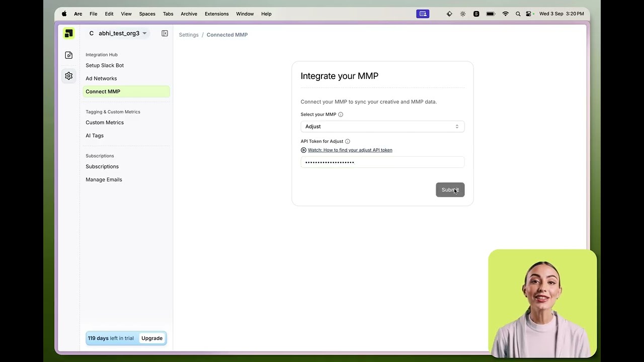Image resolution: width=644 pixels, height=362 pixels.
Task: Open the View menu
Action: tap(126, 14)
